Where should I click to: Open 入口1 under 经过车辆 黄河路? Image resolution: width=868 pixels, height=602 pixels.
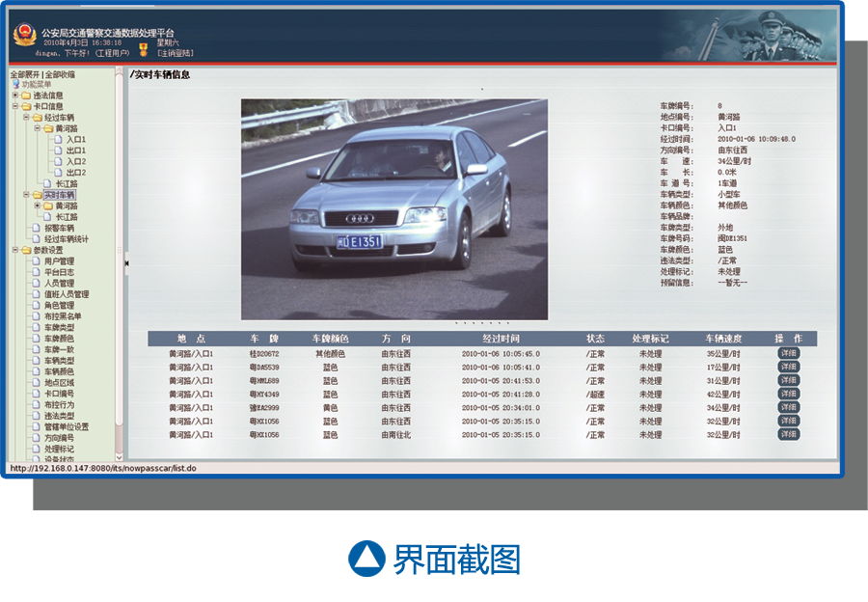point(76,140)
